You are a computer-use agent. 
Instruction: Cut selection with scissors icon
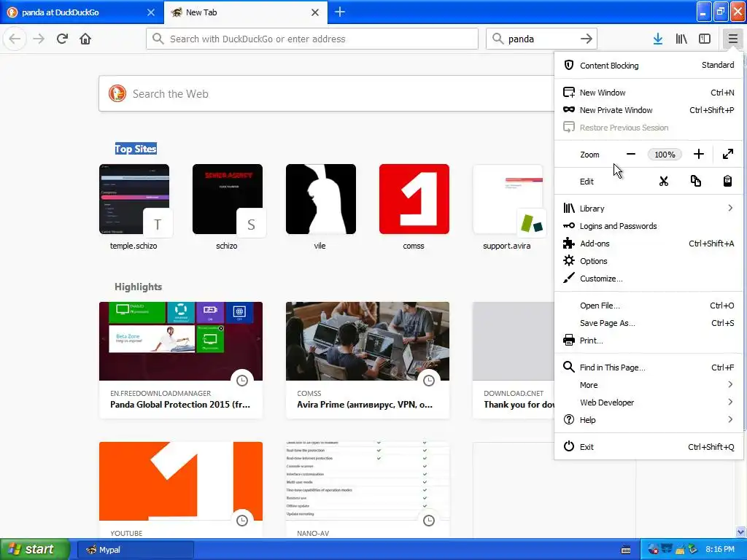(x=664, y=181)
